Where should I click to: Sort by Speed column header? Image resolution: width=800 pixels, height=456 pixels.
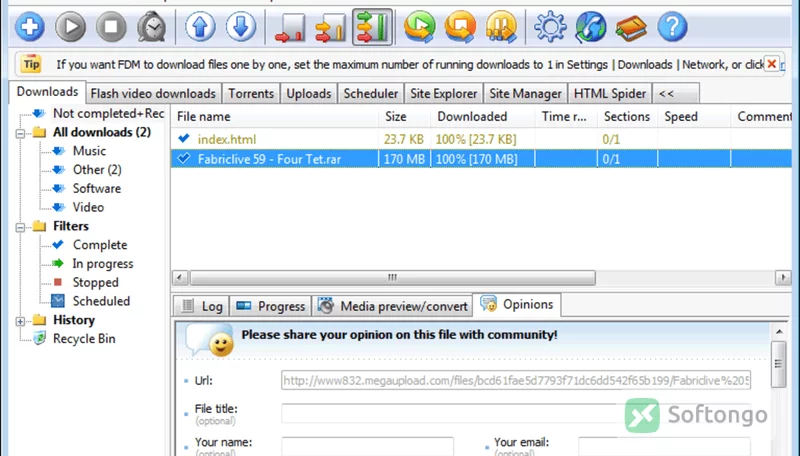point(694,117)
